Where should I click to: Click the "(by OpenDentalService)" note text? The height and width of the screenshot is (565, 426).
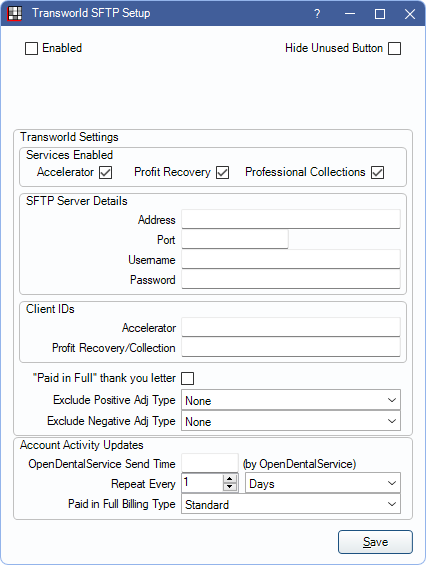pos(299,464)
